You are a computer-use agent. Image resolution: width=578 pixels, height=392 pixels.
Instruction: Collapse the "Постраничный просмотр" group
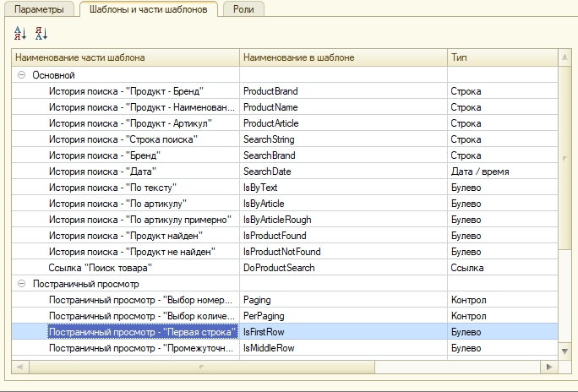[21, 284]
